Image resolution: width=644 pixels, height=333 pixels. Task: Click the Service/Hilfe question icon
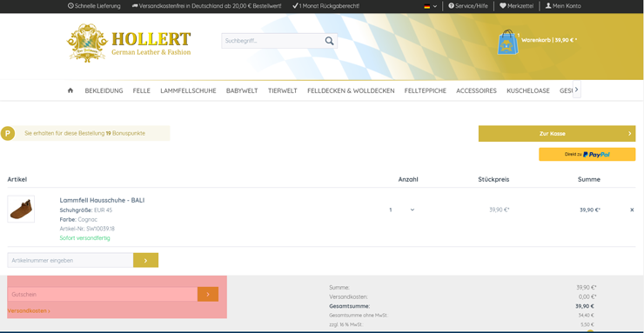coord(452,6)
